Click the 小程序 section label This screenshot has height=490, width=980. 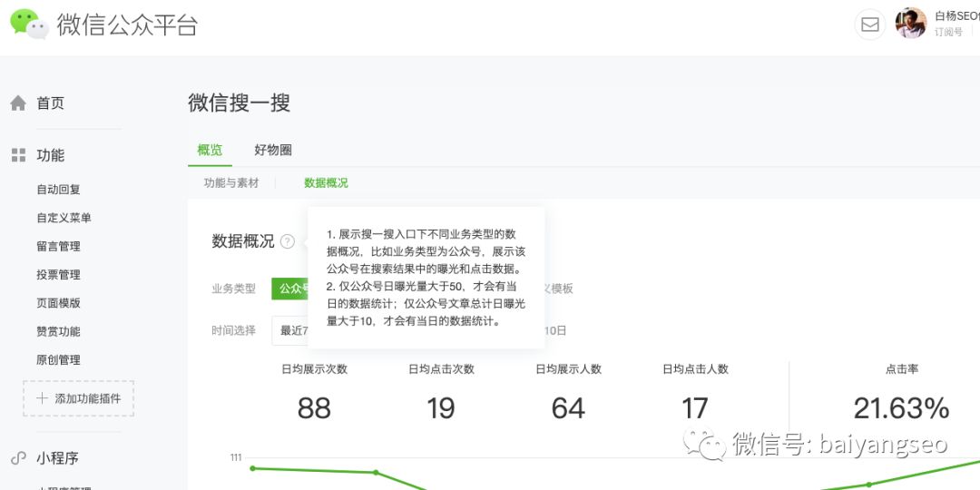point(57,458)
